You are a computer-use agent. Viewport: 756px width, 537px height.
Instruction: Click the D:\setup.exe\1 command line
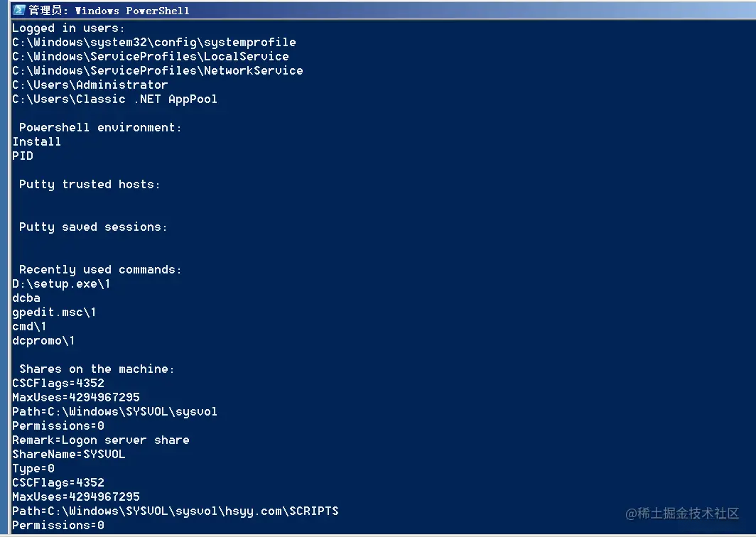tap(61, 284)
